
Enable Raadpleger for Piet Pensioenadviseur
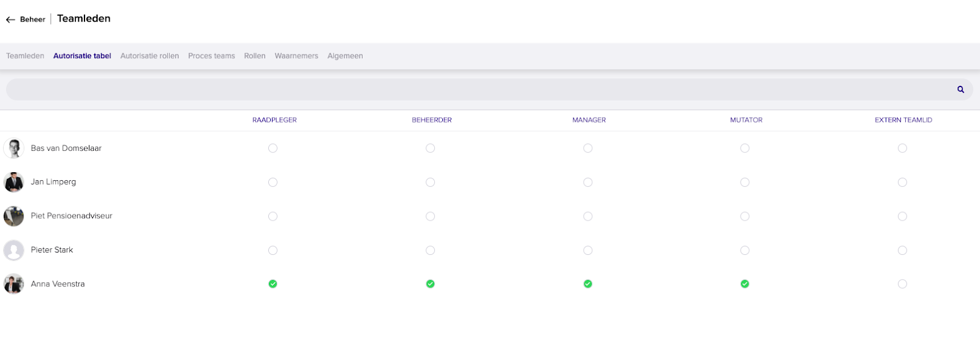coord(273,216)
